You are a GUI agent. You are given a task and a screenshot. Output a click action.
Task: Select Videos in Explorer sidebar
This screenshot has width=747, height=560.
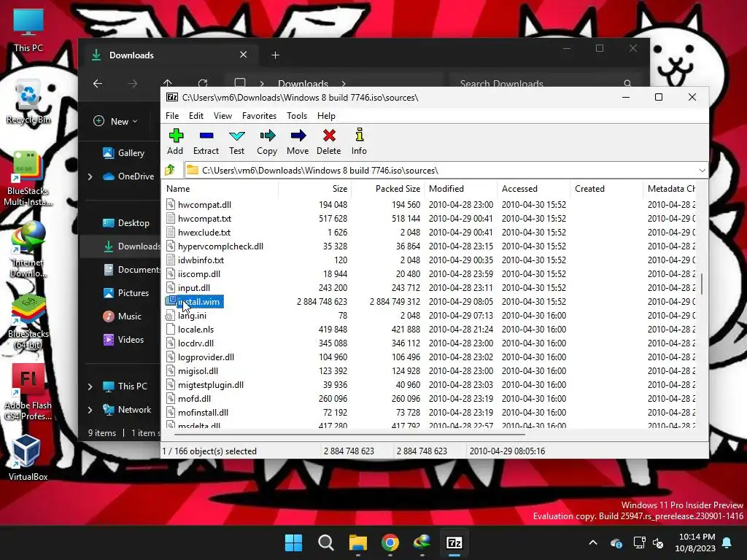point(123,340)
